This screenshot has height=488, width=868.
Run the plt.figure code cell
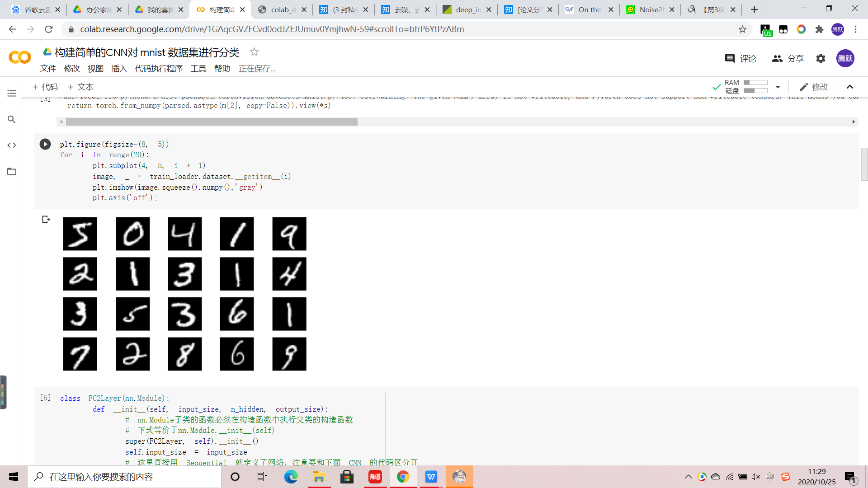pos(45,144)
